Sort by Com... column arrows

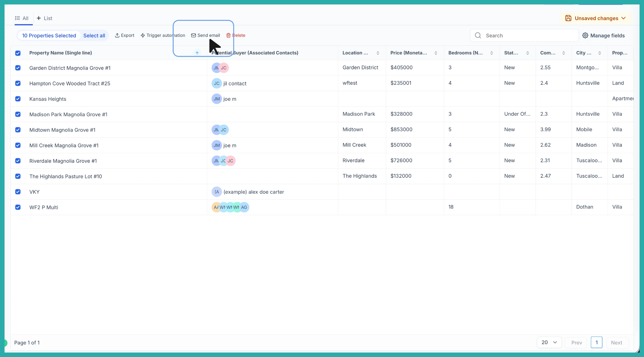[564, 53]
